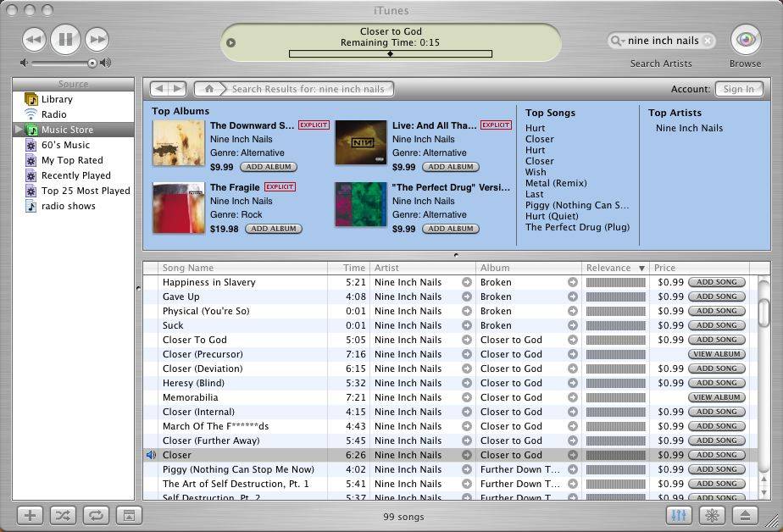
Task: Select the Radio source icon
Action: coord(31,114)
